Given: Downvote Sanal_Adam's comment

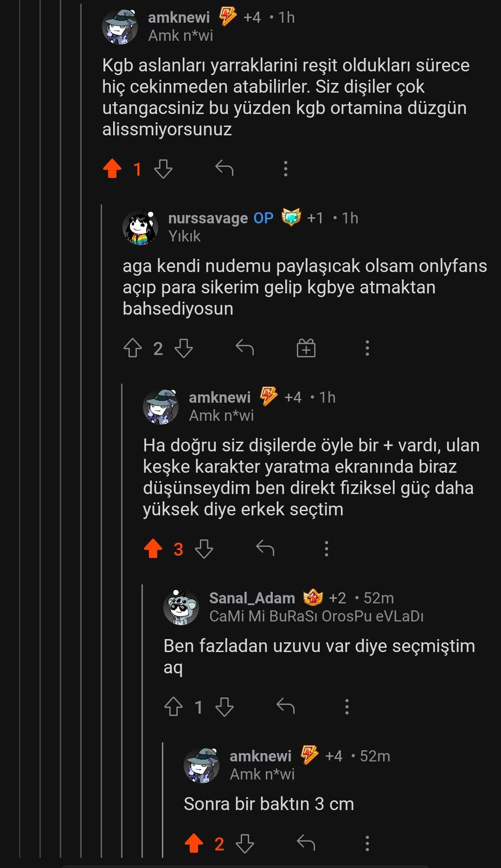Looking at the screenshot, I should point(225,706).
